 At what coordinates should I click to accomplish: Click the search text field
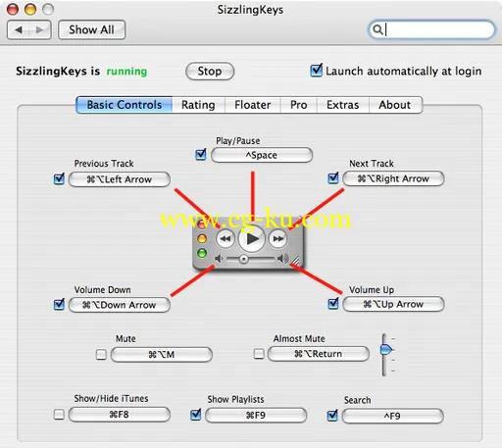tap(431, 29)
